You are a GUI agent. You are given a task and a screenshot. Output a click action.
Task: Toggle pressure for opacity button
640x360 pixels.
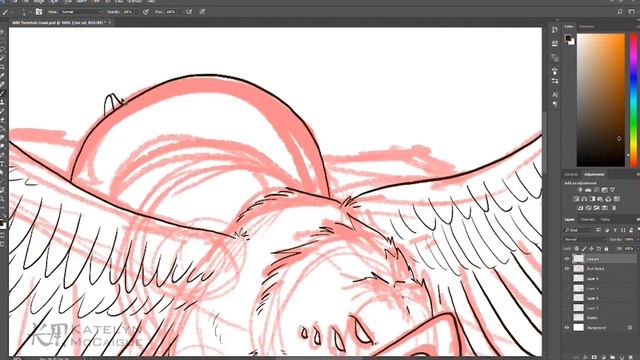(146, 12)
